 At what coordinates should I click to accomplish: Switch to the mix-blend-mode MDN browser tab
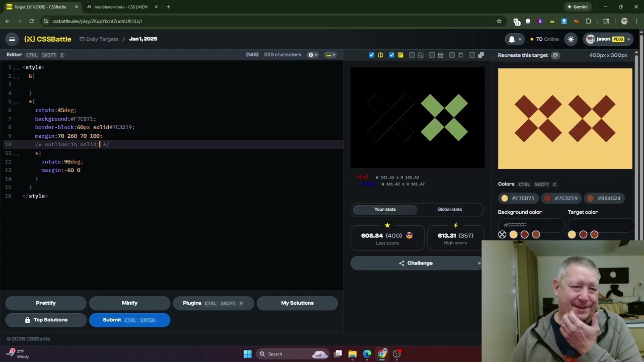(x=121, y=7)
